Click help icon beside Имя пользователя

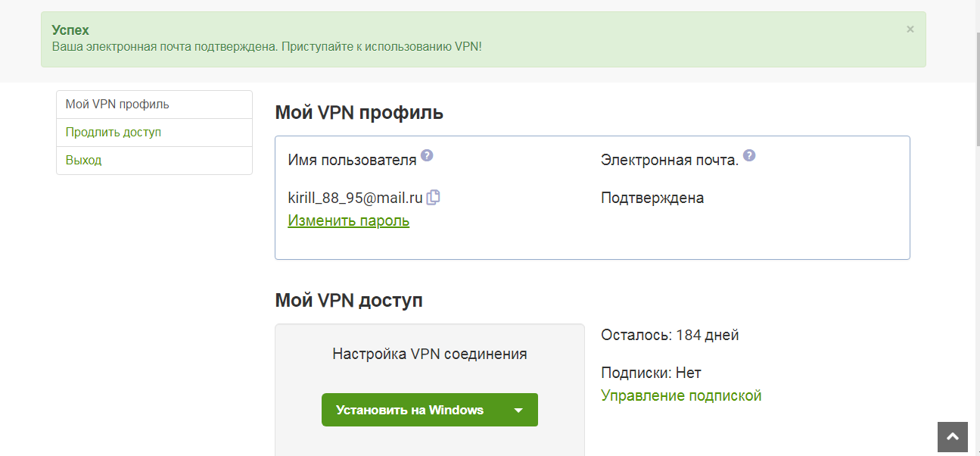click(427, 156)
